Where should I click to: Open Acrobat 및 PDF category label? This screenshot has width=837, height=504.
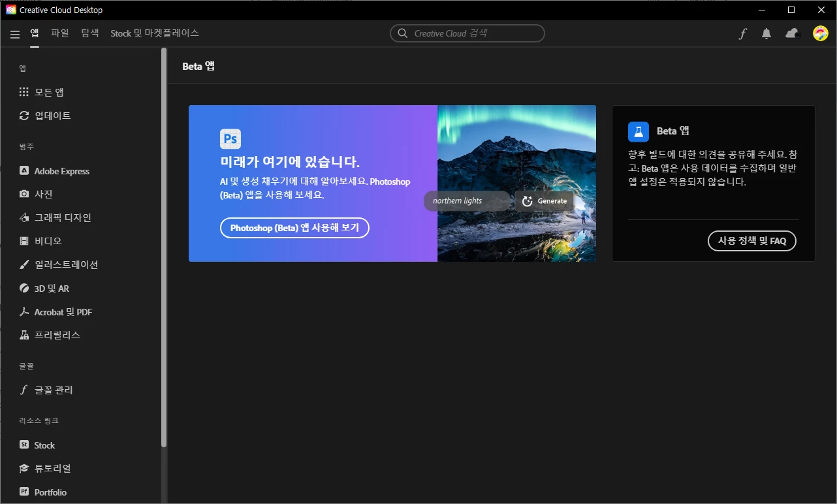(x=63, y=312)
